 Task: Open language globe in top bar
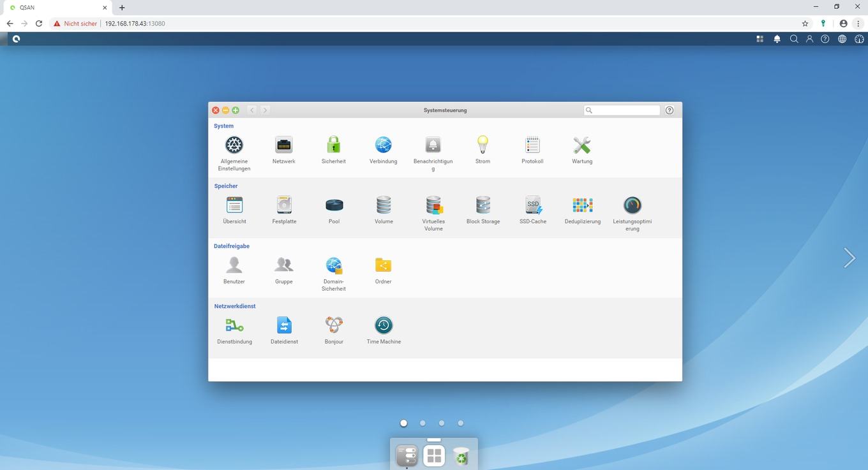(842, 39)
